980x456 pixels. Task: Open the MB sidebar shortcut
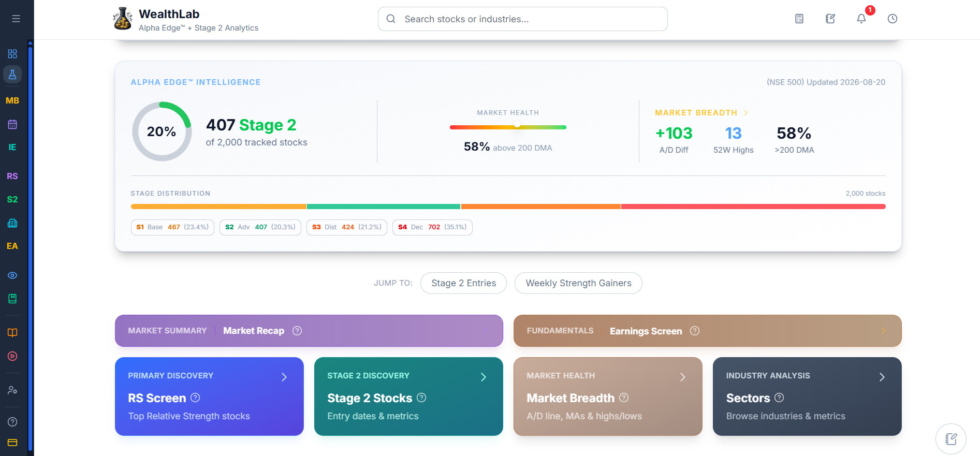point(12,100)
